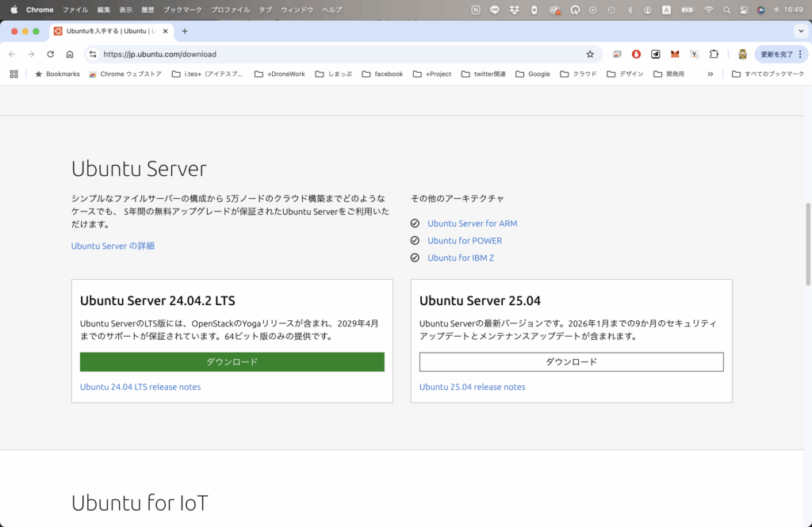Viewport: 812px width, 527px height.
Task: Download Ubuntu Server 25.04 outlined button
Action: pos(571,362)
